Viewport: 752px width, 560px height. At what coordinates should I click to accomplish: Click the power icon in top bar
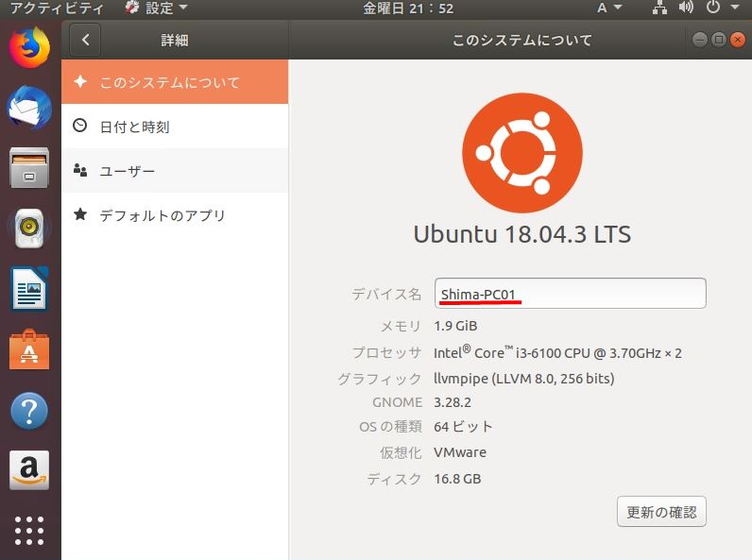(713, 8)
